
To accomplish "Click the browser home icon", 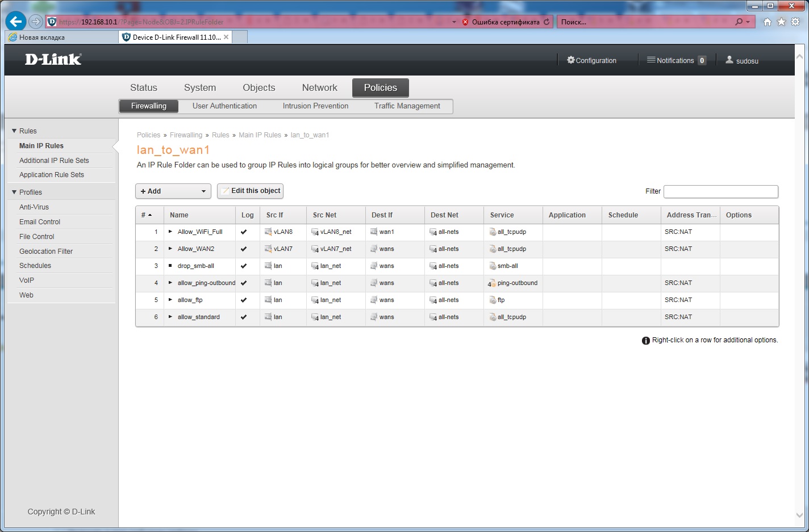I will click(x=768, y=22).
